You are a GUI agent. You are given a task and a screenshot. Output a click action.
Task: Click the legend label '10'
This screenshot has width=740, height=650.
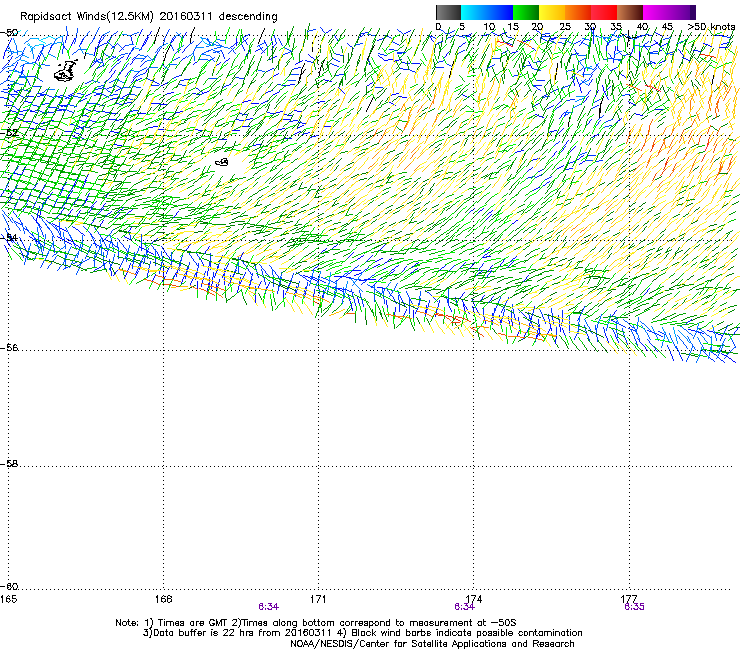(489, 27)
